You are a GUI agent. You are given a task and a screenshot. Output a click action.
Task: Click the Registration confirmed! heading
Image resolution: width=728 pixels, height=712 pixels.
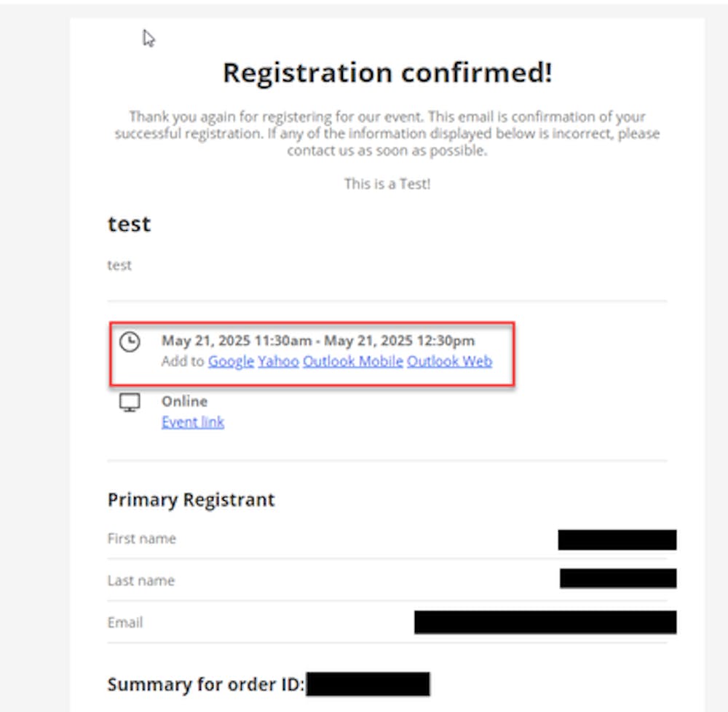tap(387, 73)
